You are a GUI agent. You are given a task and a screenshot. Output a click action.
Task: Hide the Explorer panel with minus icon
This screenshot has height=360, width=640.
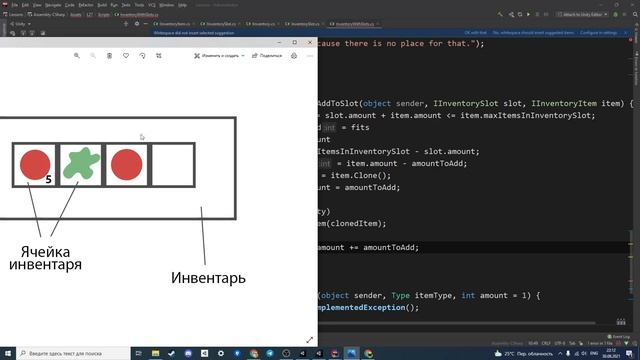point(146,24)
